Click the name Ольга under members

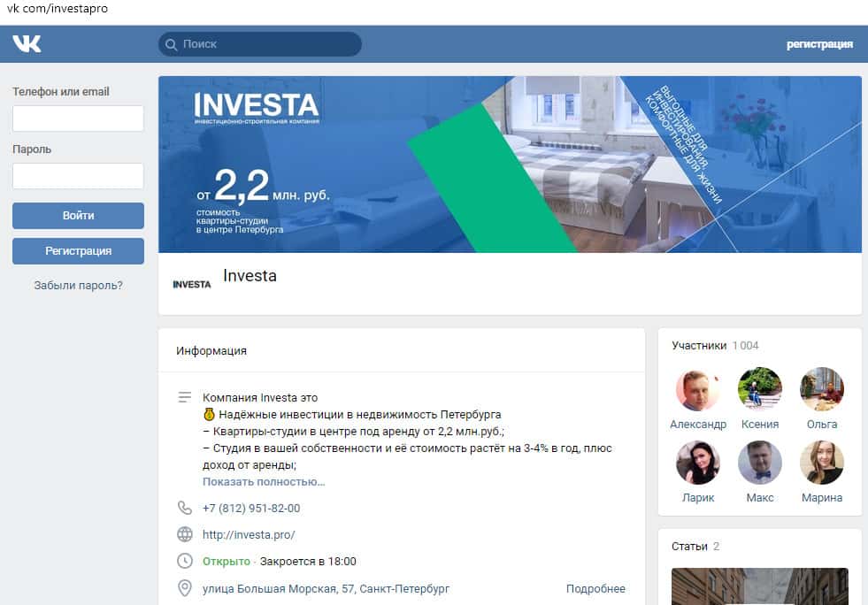pyautogui.click(x=822, y=424)
